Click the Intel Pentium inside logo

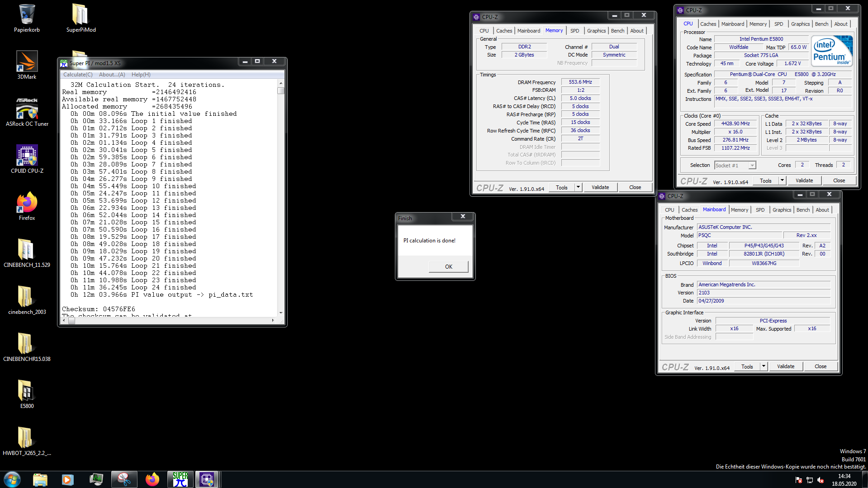point(832,51)
